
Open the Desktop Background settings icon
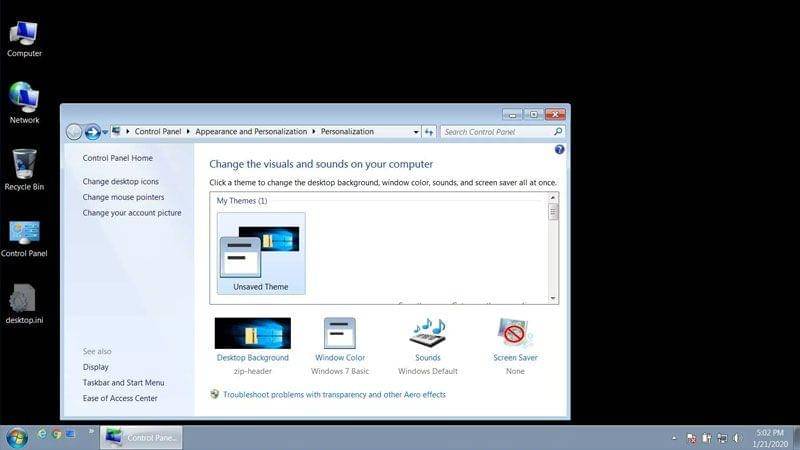tap(252, 333)
